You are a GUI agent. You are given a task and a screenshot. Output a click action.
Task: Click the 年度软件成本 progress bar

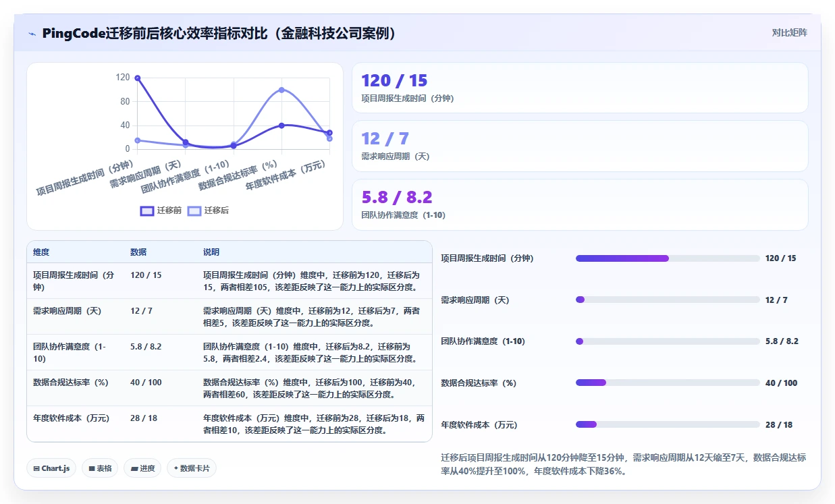pyautogui.click(x=668, y=424)
